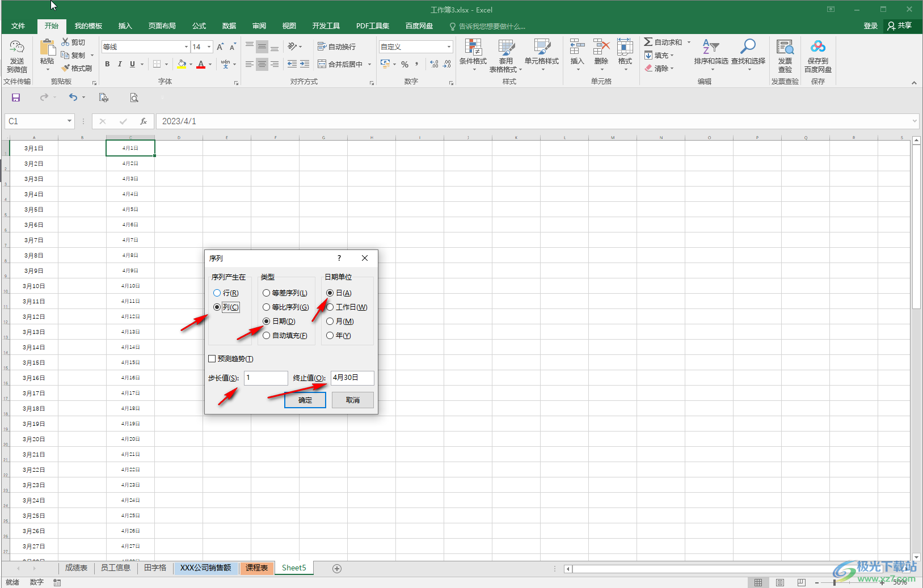Select the Rows radio button
This screenshot has width=923, height=588.
point(217,293)
